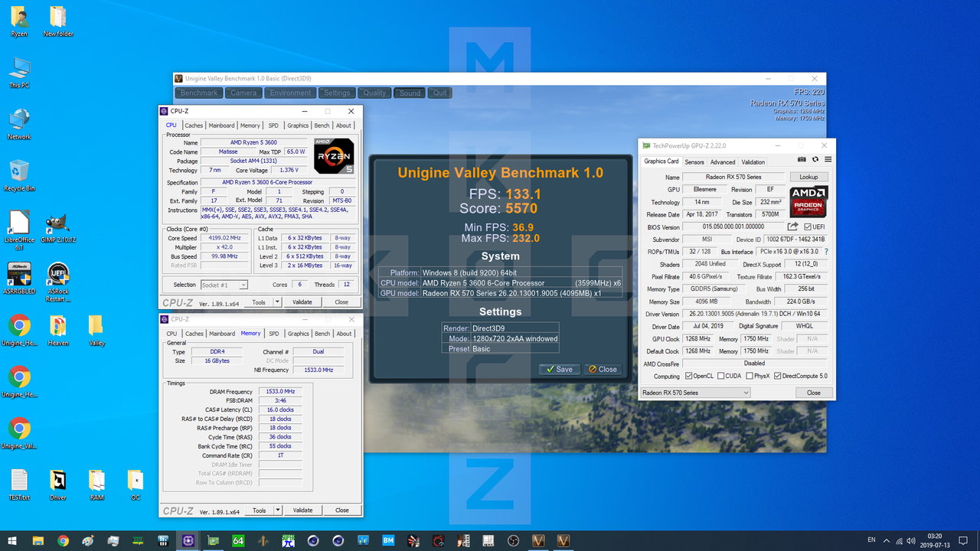
Task: Click the Windows Start button
Action: (12, 540)
